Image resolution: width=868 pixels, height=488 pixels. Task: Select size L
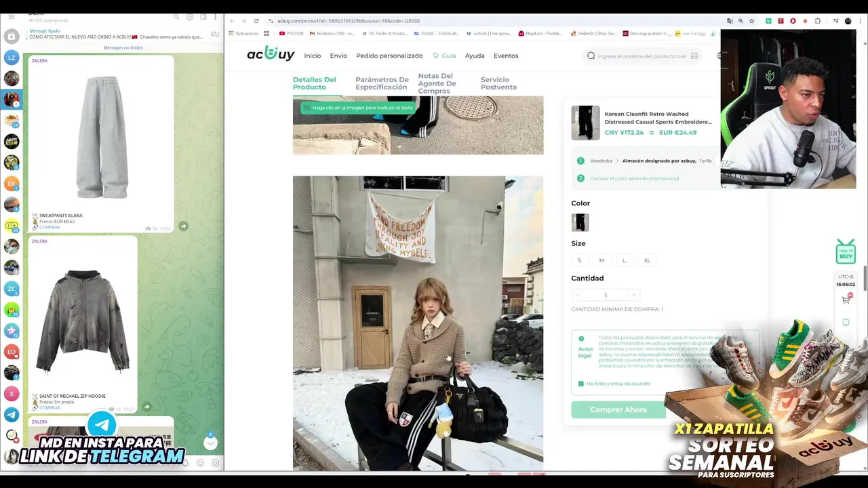624,260
